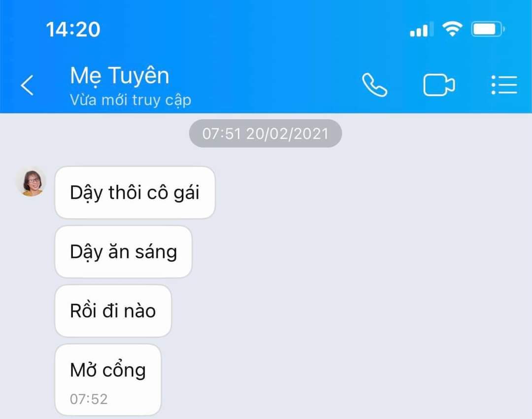Go back using the left arrow

pos(27,85)
